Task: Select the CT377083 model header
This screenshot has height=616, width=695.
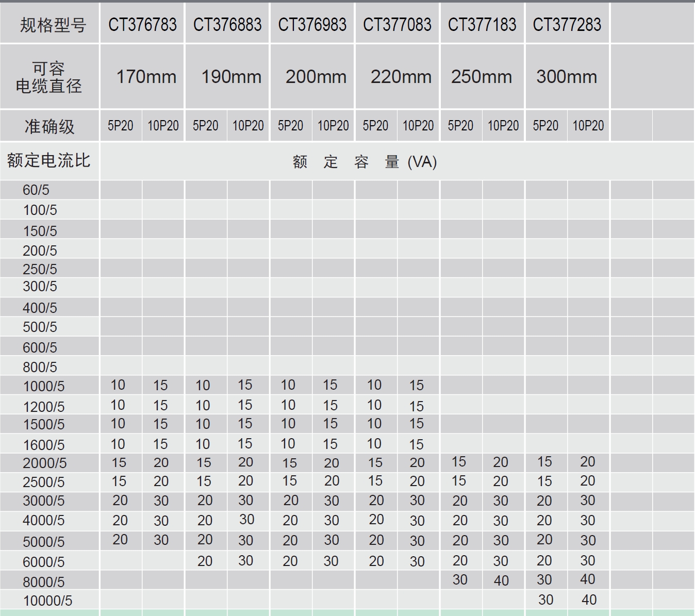Action: [397, 24]
